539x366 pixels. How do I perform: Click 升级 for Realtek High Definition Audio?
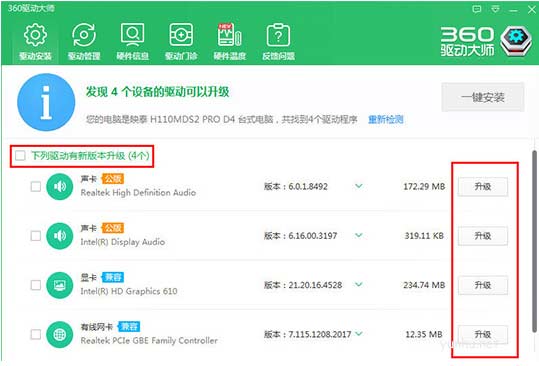click(x=483, y=187)
